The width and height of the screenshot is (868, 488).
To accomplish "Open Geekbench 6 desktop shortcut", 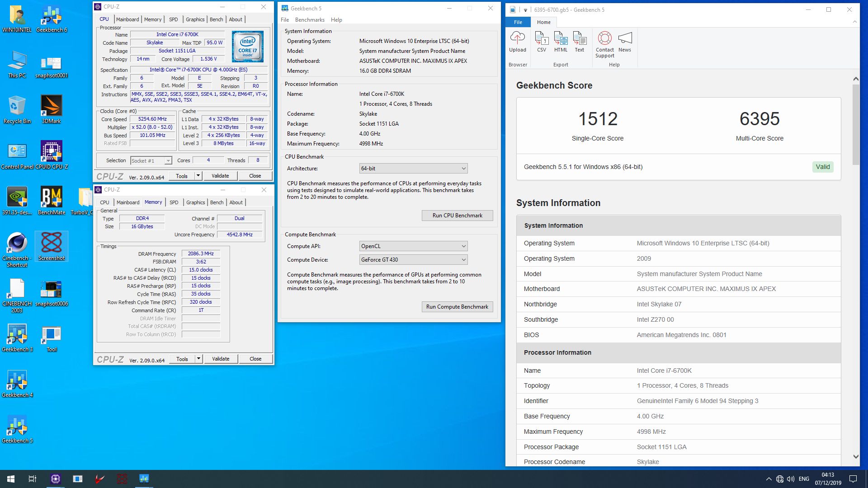I will pos(52,19).
